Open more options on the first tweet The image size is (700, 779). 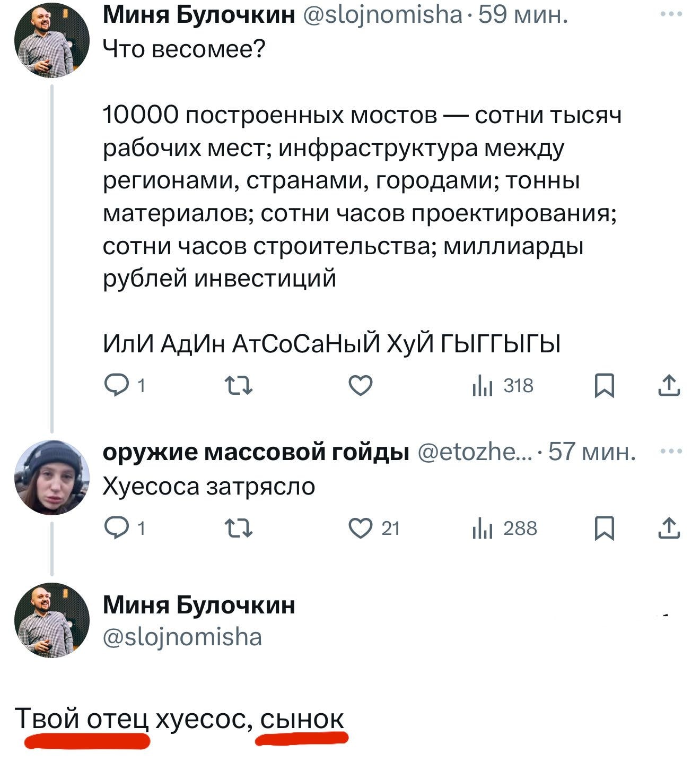671,15
